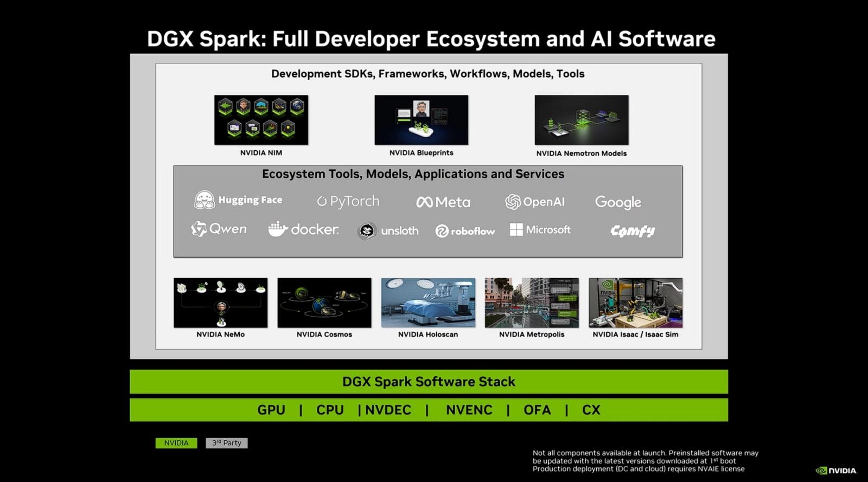Click the Meta logo

point(443,202)
